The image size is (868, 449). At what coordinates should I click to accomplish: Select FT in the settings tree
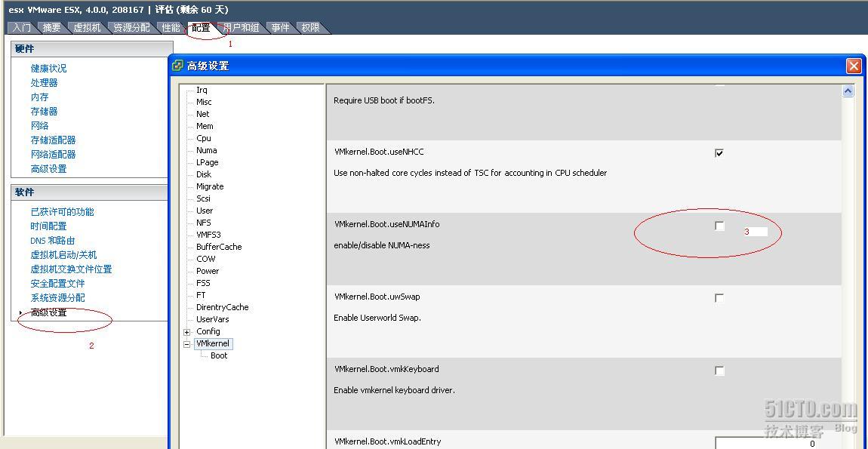click(200, 295)
